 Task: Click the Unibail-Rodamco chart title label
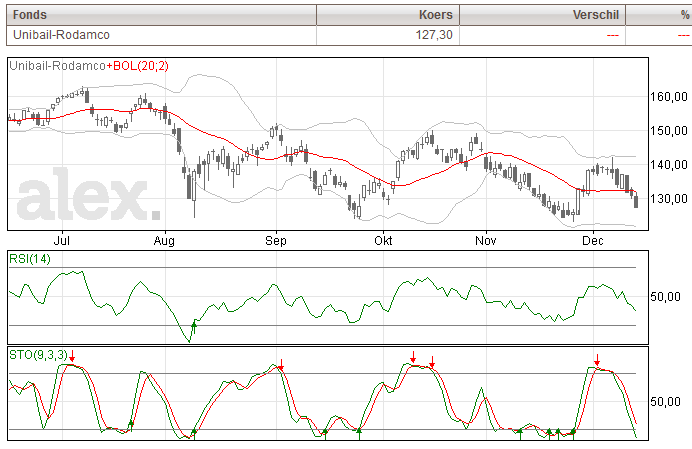pos(57,66)
